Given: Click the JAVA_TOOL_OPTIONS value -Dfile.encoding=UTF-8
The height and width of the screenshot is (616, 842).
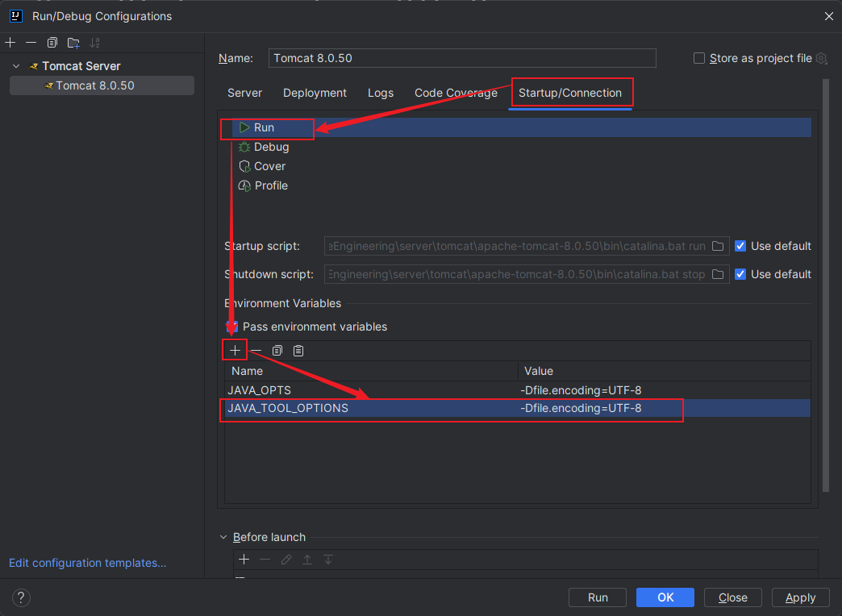Looking at the screenshot, I should coord(581,408).
